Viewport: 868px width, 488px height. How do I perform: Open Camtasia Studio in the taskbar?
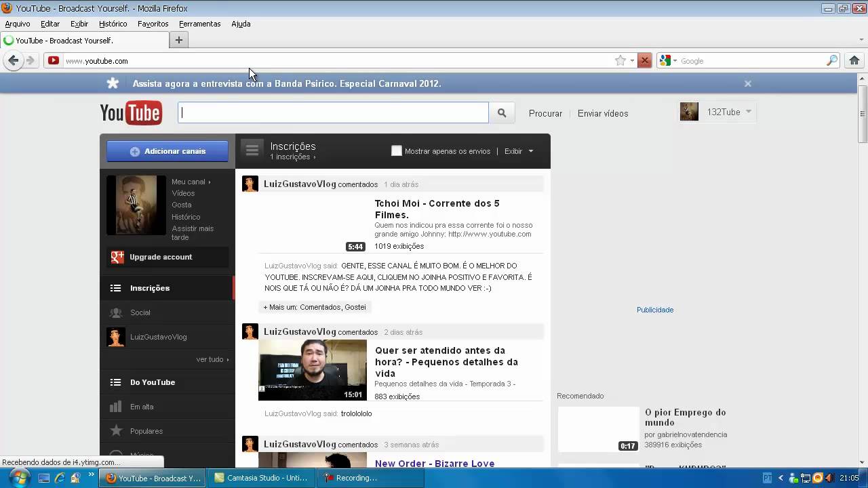pyautogui.click(x=261, y=478)
